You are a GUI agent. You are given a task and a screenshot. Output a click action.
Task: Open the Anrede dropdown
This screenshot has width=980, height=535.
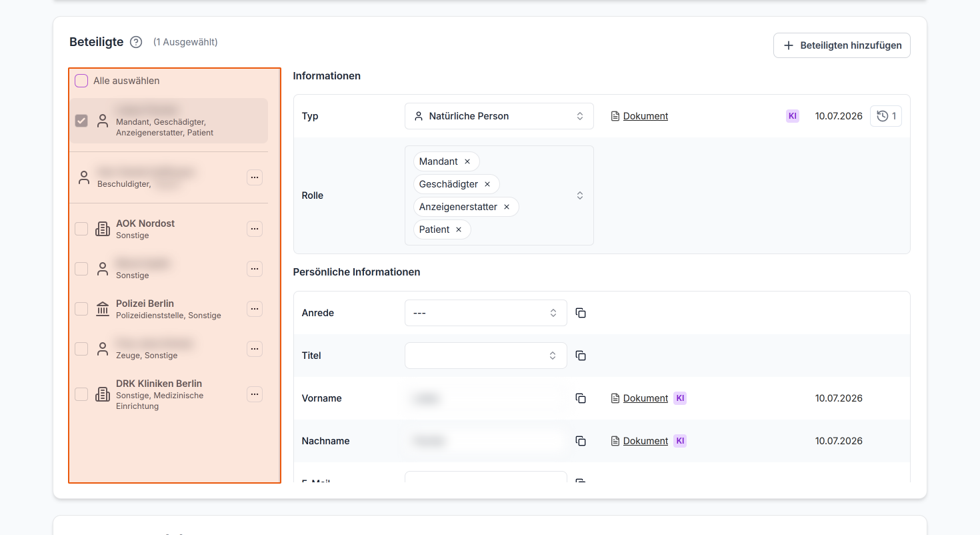[486, 313]
